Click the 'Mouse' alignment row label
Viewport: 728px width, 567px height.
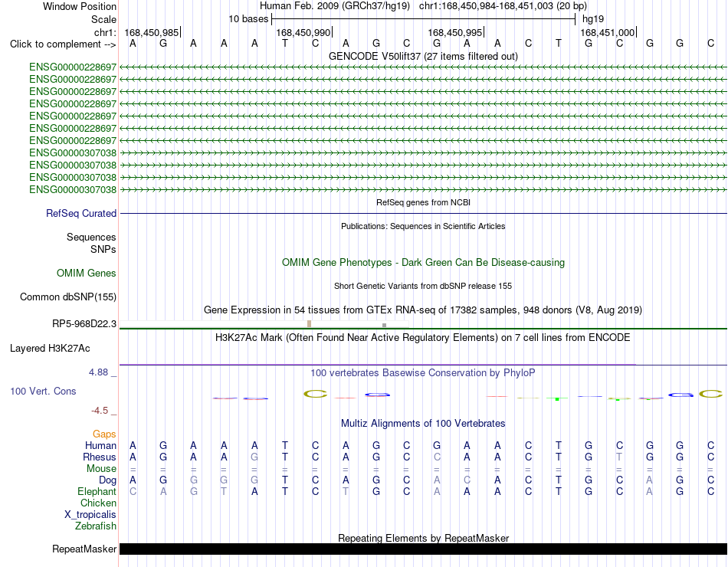tap(101, 469)
